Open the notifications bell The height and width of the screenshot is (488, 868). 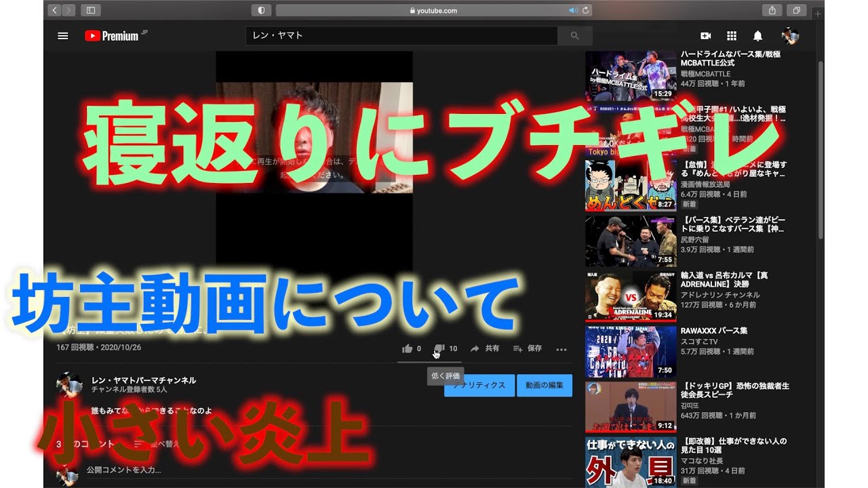[757, 36]
